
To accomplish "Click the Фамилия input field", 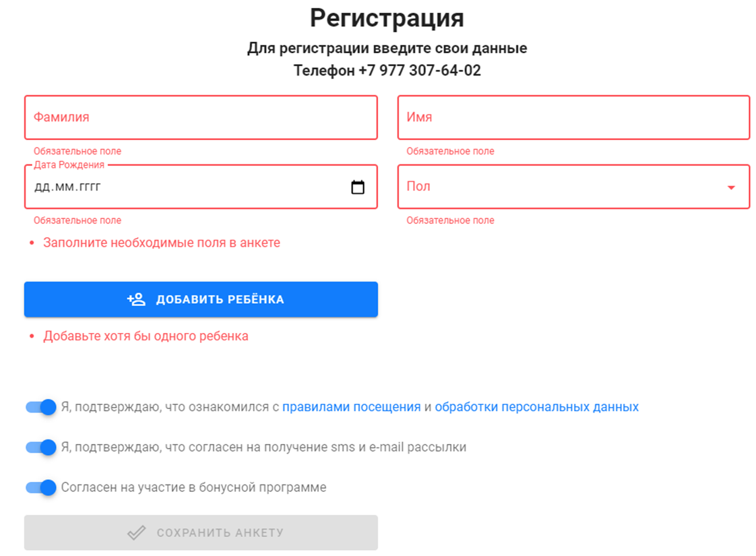I will (201, 118).
